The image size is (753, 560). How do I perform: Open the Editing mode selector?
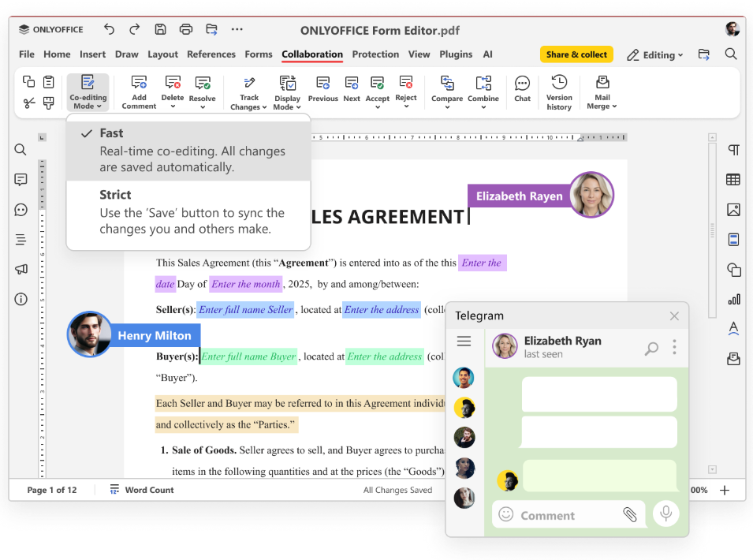pyautogui.click(x=654, y=54)
